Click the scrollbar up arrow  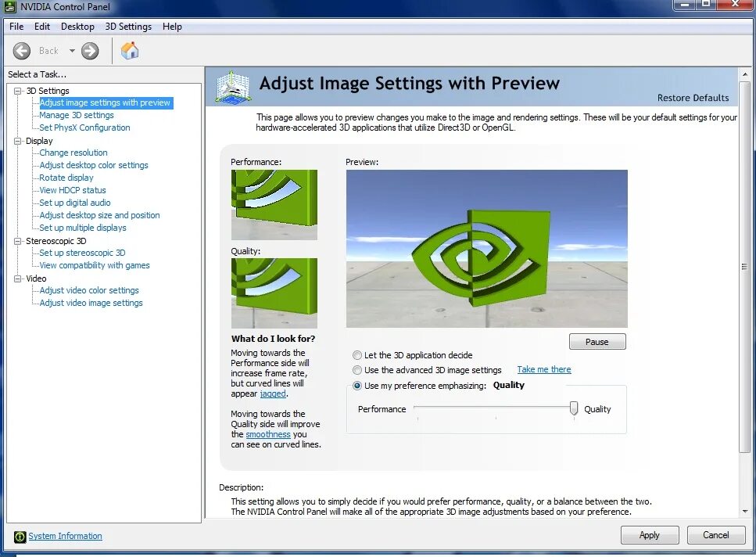pos(745,74)
